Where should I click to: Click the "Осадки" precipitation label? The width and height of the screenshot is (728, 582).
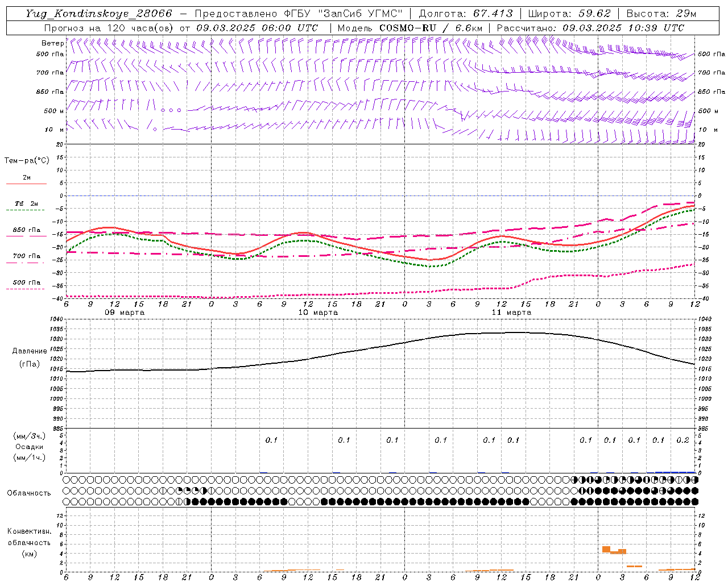(30, 447)
